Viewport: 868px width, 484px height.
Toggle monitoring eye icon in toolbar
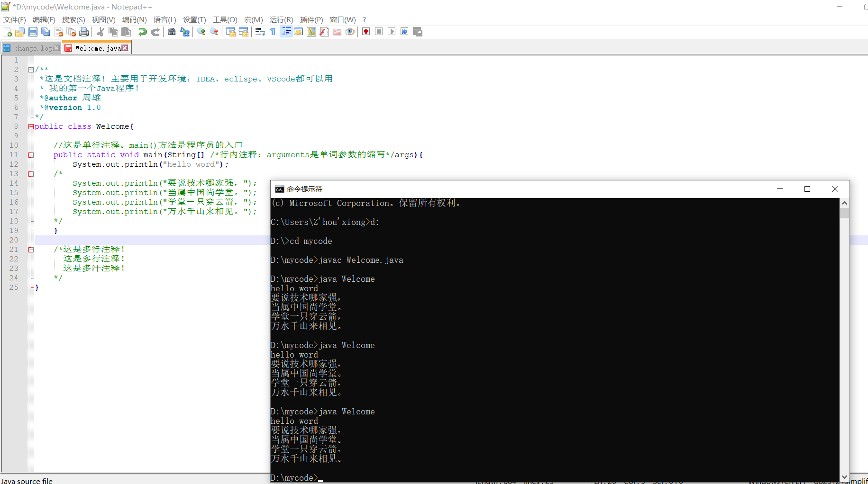coord(350,32)
